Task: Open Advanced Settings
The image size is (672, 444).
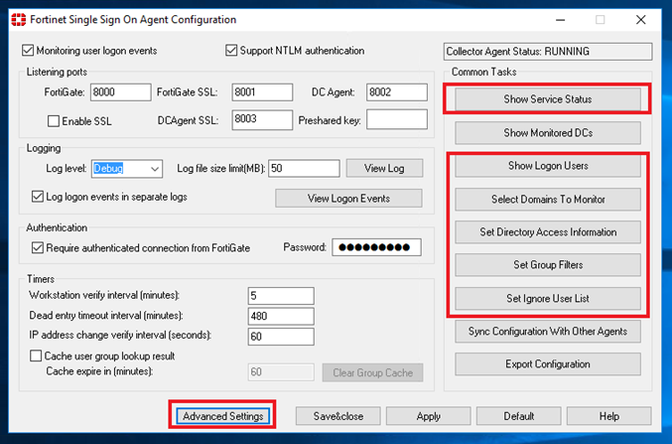Action: pos(223,416)
